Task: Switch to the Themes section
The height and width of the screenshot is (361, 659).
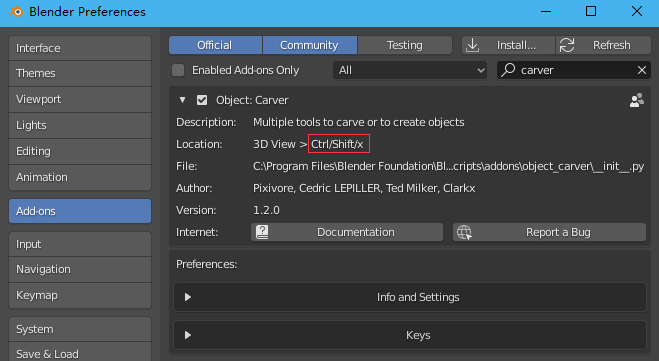Action: 80,73
